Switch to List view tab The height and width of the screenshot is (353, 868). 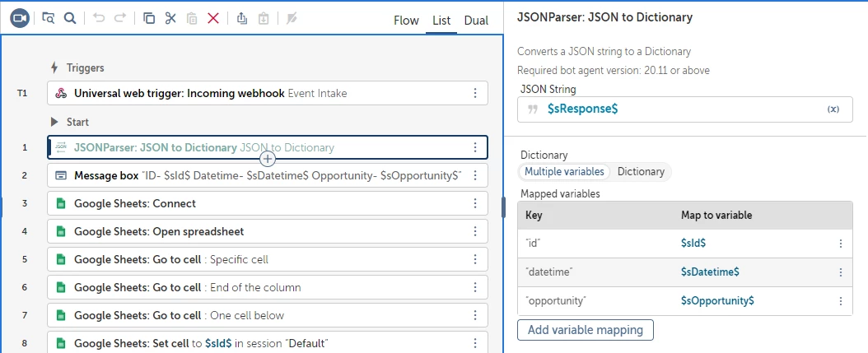click(441, 21)
